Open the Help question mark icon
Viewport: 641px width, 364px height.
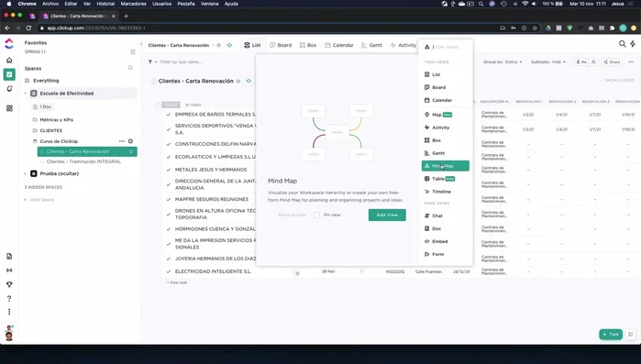tap(9, 298)
